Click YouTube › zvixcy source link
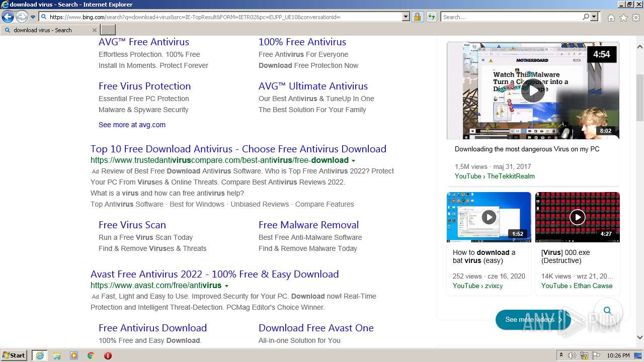 (477, 286)
